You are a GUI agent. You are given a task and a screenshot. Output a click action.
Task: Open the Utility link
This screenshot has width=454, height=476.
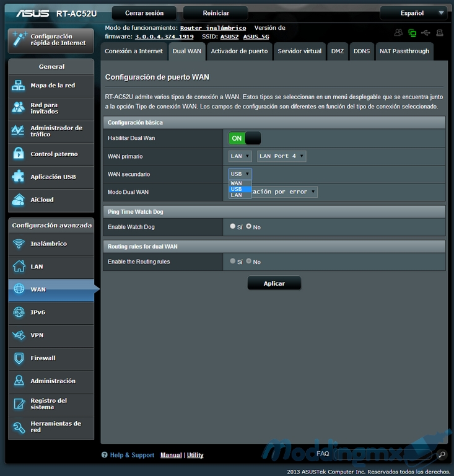pyautogui.click(x=195, y=455)
